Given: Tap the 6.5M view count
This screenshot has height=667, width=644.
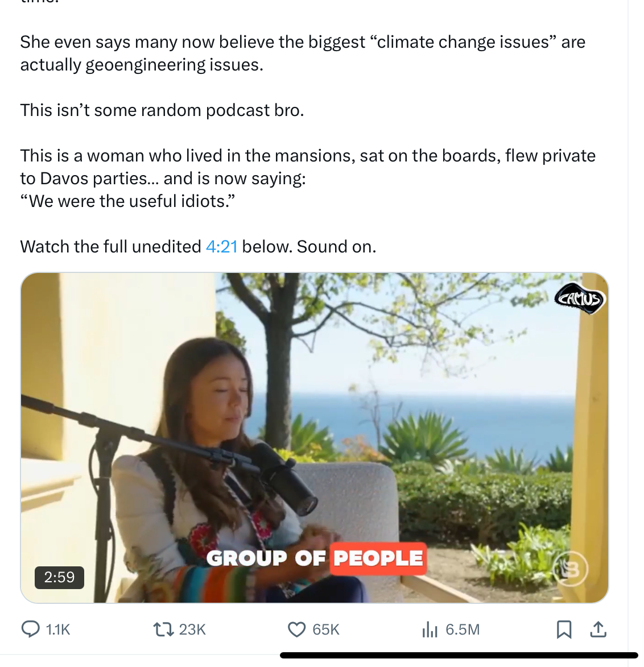Looking at the screenshot, I should point(463,629).
